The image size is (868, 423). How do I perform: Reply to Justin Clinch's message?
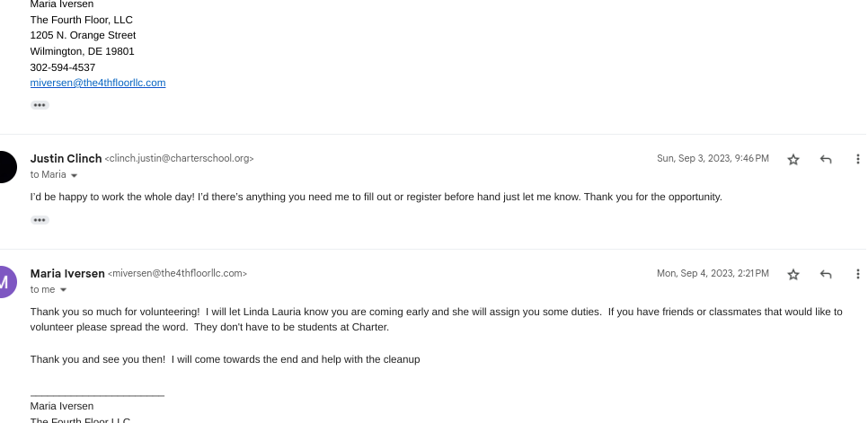coord(826,159)
